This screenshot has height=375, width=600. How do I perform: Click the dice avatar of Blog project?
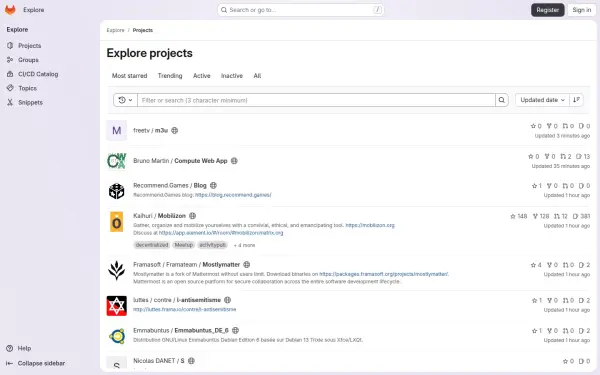tap(117, 191)
